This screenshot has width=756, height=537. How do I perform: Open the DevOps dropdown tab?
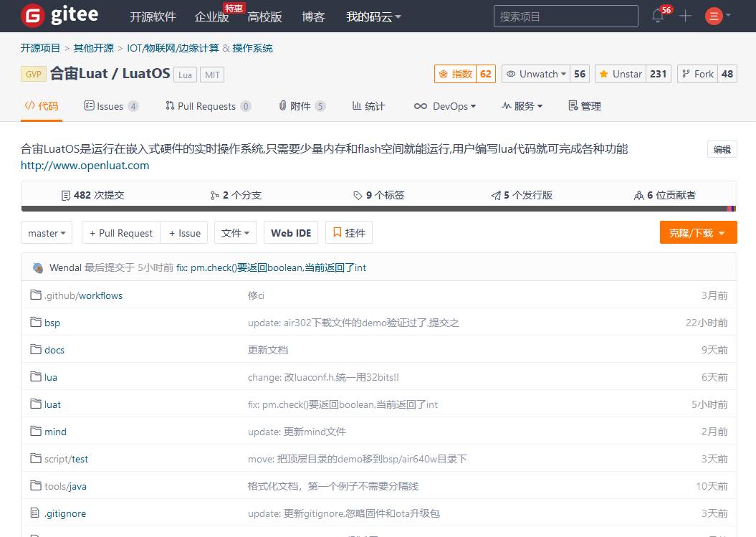point(444,106)
